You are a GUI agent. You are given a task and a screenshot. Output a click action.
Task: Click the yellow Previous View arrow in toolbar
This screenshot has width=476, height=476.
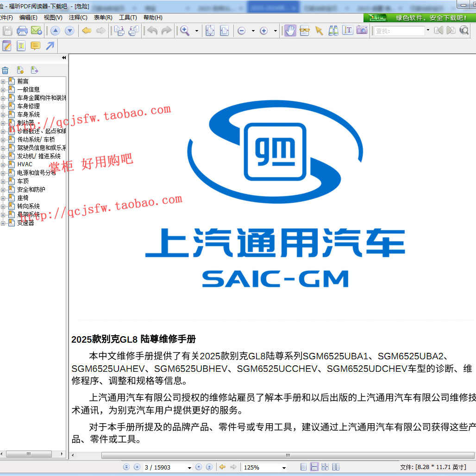click(x=87, y=31)
